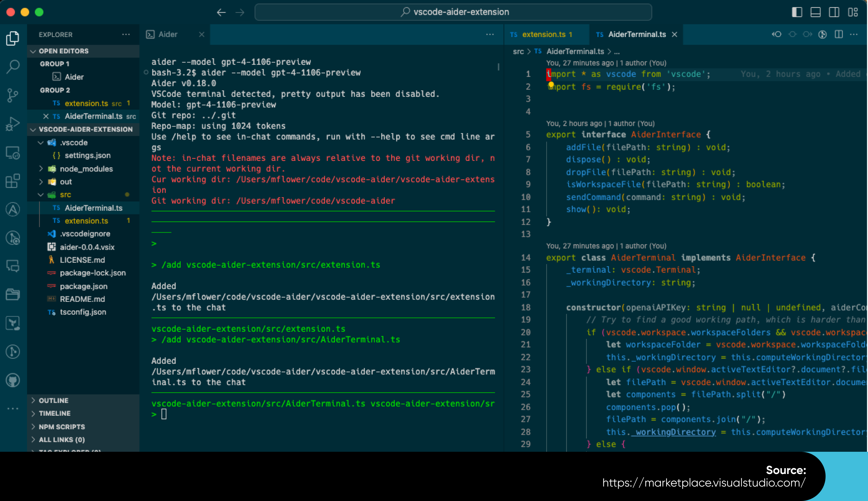Screen dimensions: 868x501
Task: Click the go forward arrow in the title bar
Action: pyautogui.click(x=240, y=12)
